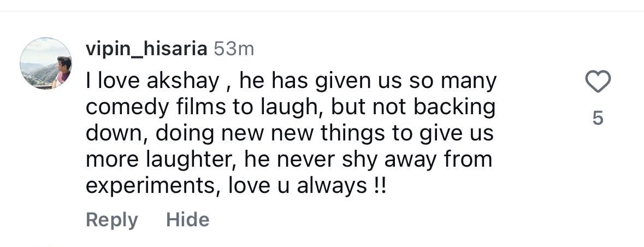Hide the comment by vipin_hisaria

tap(188, 220)
